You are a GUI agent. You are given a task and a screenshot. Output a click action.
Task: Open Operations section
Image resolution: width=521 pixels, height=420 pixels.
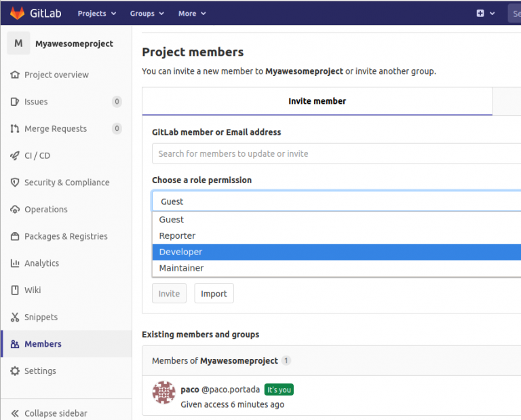point(46,210)
